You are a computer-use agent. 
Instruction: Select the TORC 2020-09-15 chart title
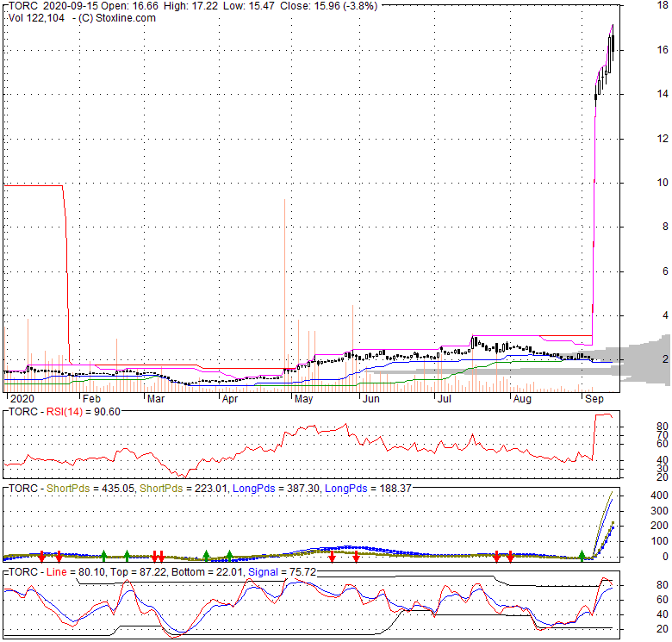[54, 6]
